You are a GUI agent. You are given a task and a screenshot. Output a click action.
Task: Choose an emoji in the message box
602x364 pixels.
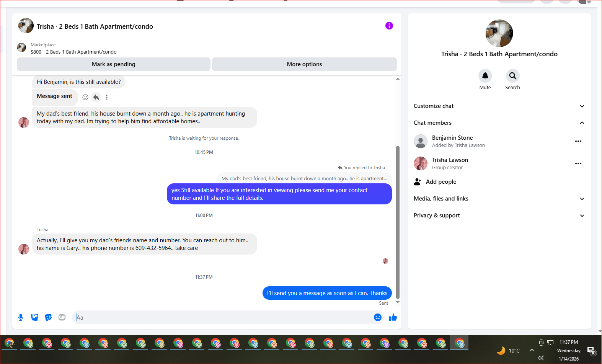(x=377, y=317)
